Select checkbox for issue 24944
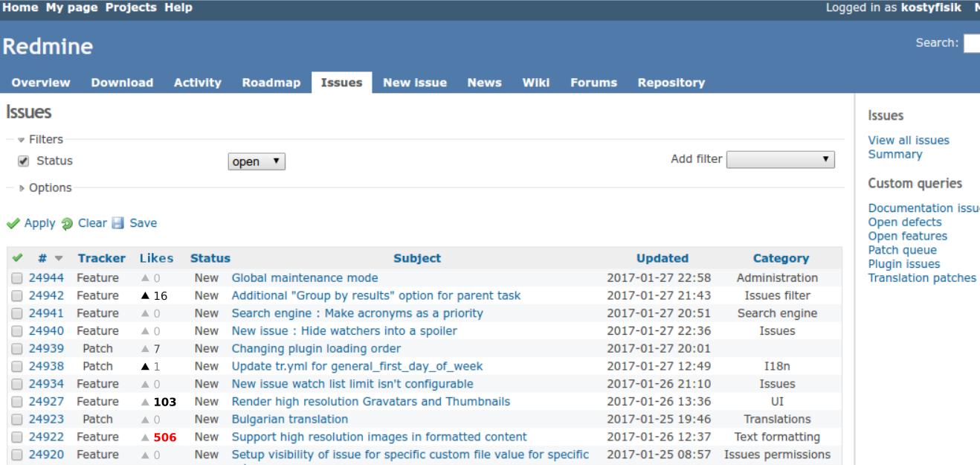This screenshot has width=980, height=465. click(x=17, y=278)
